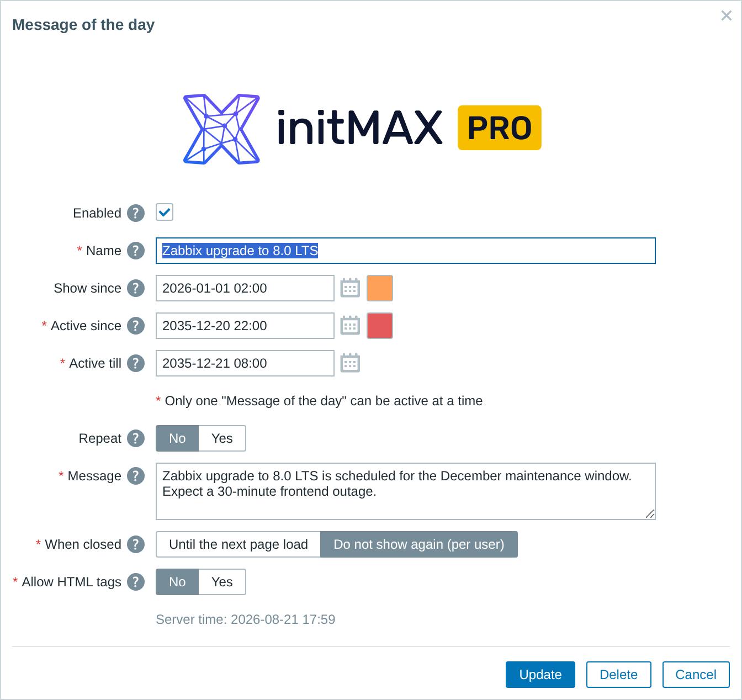This screenshot has width=742, height=700.
Task: Open help icon beside Active till
Action: coord(136,363)
